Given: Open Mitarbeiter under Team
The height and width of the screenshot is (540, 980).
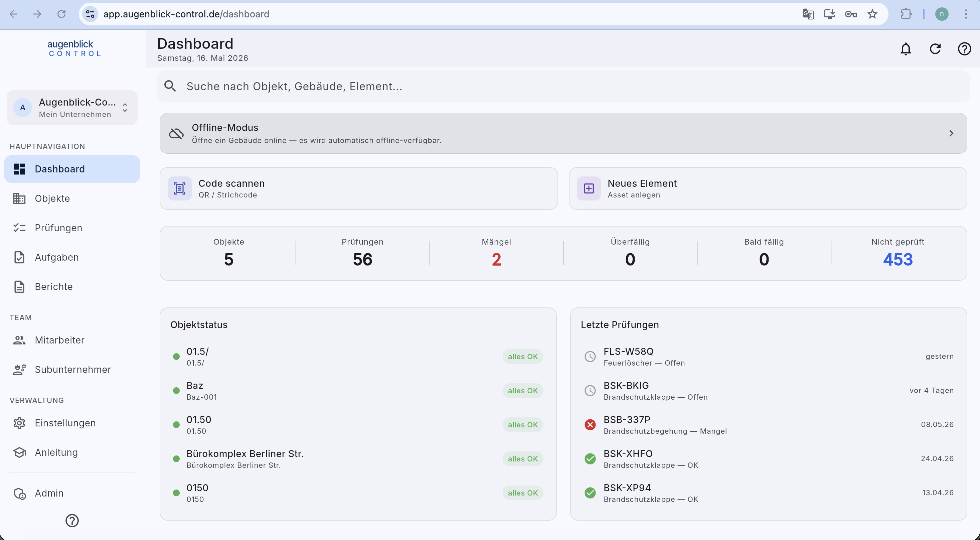Looking at the screenshot, I should point(72,340).
